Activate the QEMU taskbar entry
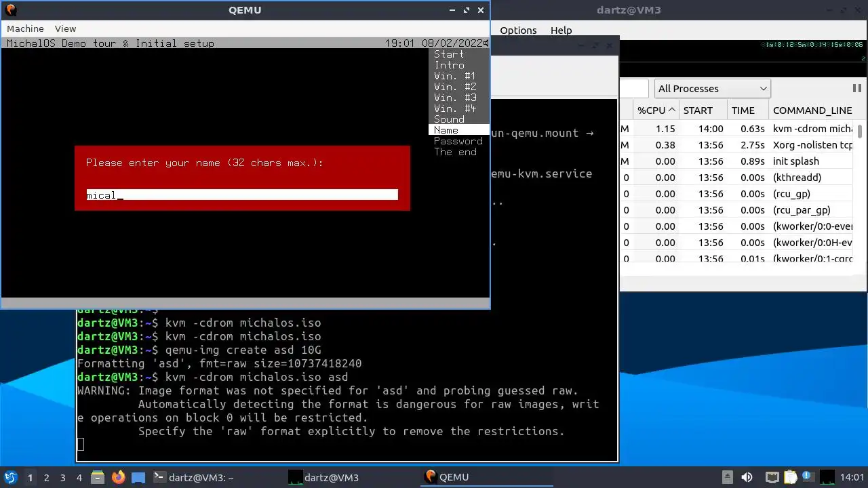Image resolution: width=868 pixels, height=488 pixels. [x=488, y=477]
